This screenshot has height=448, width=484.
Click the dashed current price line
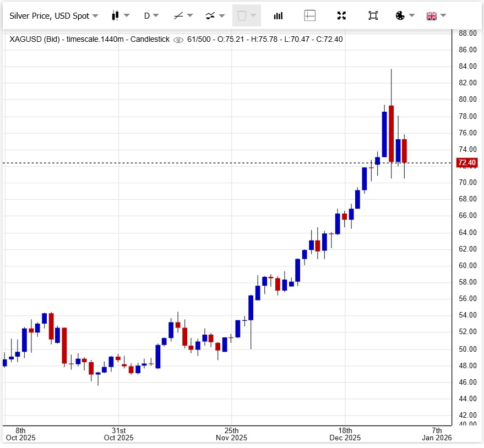coord(220,163)
